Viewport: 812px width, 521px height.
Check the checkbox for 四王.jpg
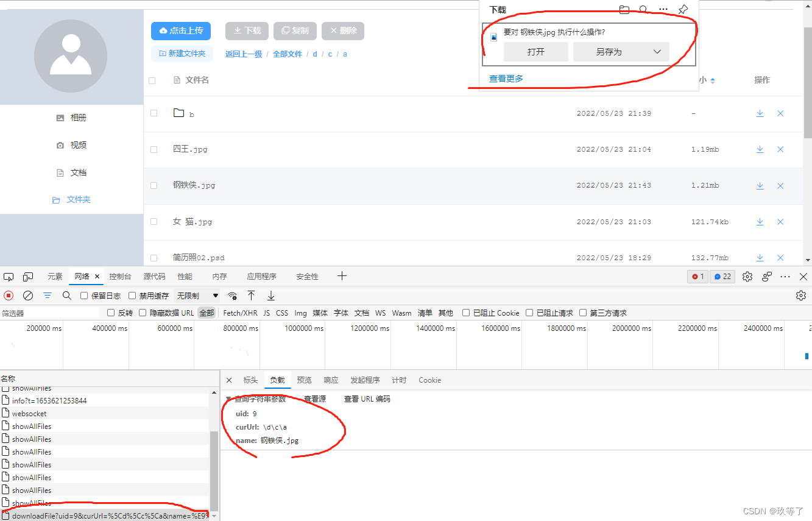coord(154,149)
